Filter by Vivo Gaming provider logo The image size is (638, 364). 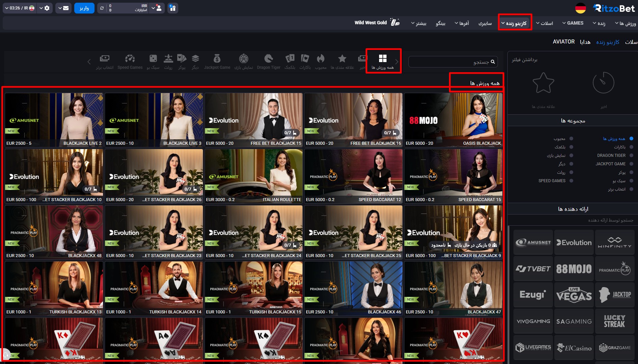[x=533, y=321]
